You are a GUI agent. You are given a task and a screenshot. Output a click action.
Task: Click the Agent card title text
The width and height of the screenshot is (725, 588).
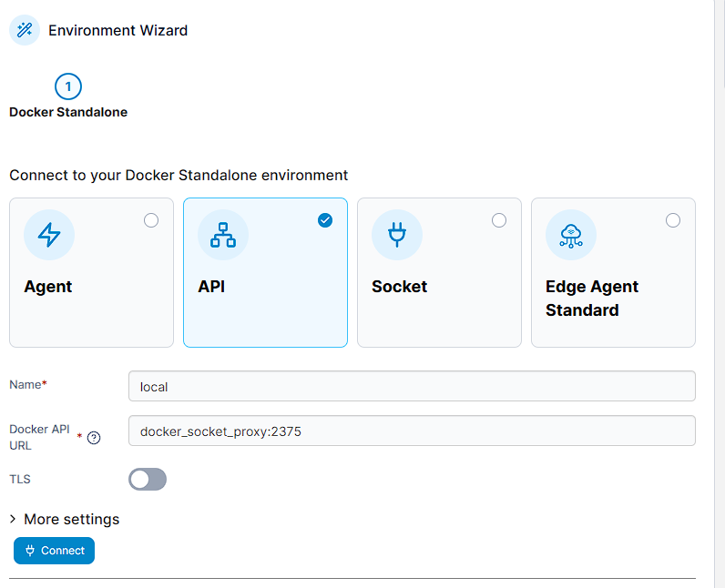pos(48,287)
